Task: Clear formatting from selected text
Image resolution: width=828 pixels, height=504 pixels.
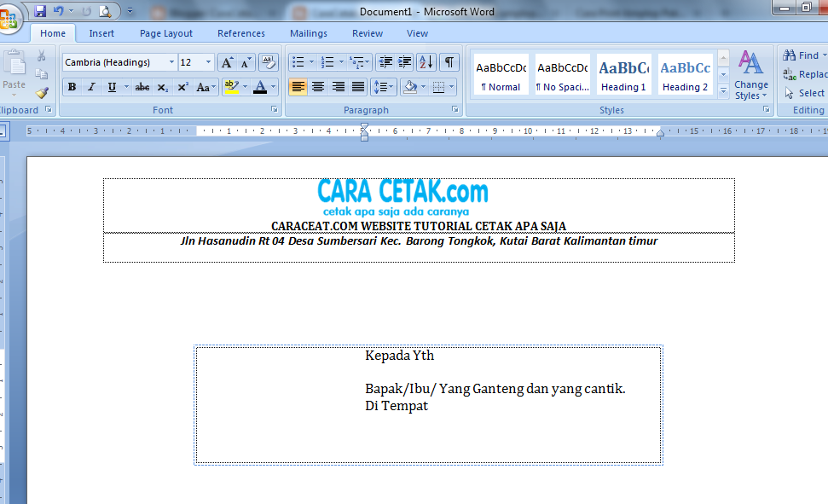Action: pos(269,62)
